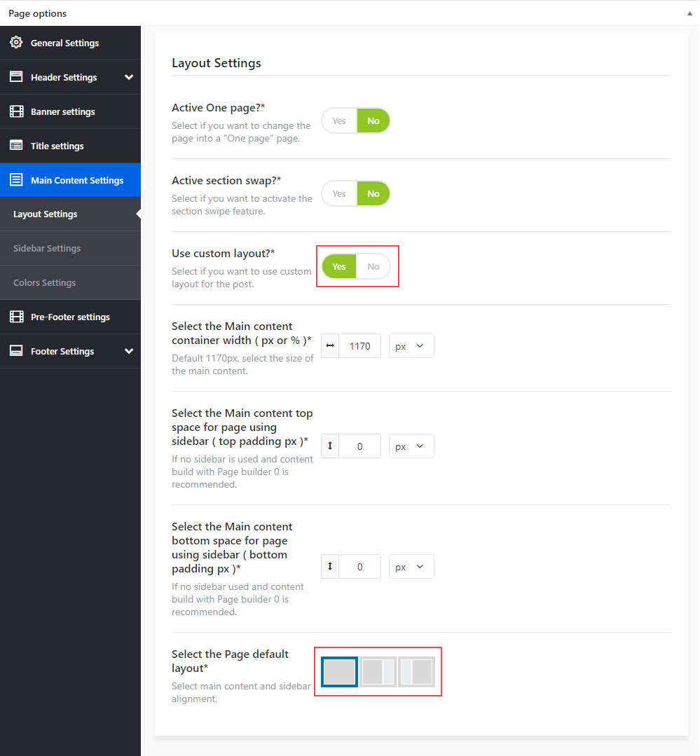Image resolution: width=700 pixels, height=756 pixels.
Task: Click the General Settings gear icon
Action: 16,43
